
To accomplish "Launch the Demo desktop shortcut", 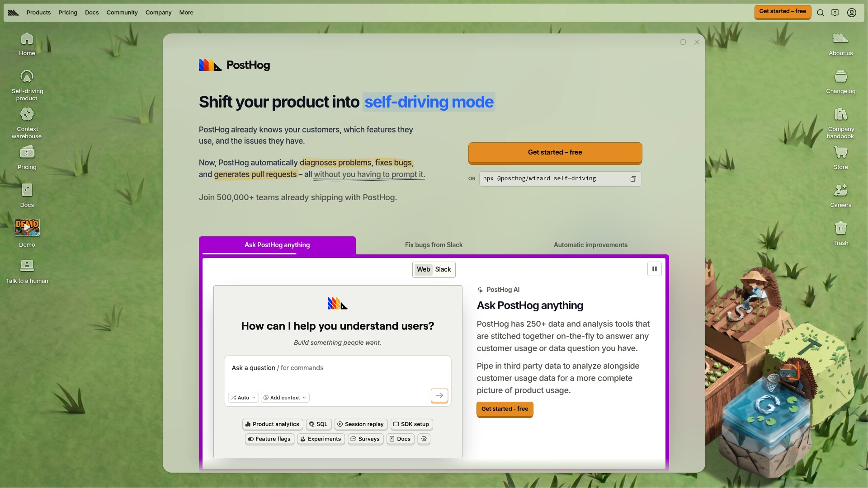I will click(x=27, y=233).
